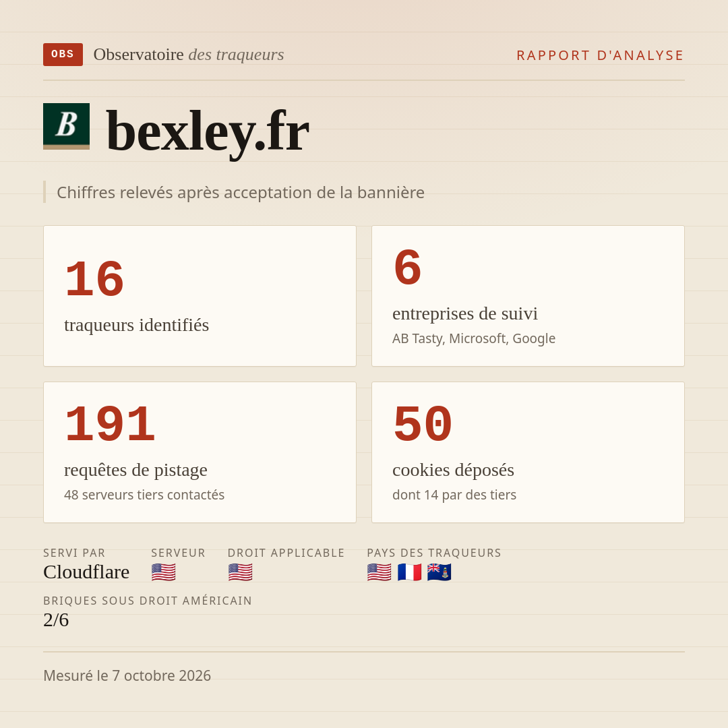This screenshot has height=728, width=728.
Task: Click the Pays des traqueurs label
Action: click(x=434, y=553)
